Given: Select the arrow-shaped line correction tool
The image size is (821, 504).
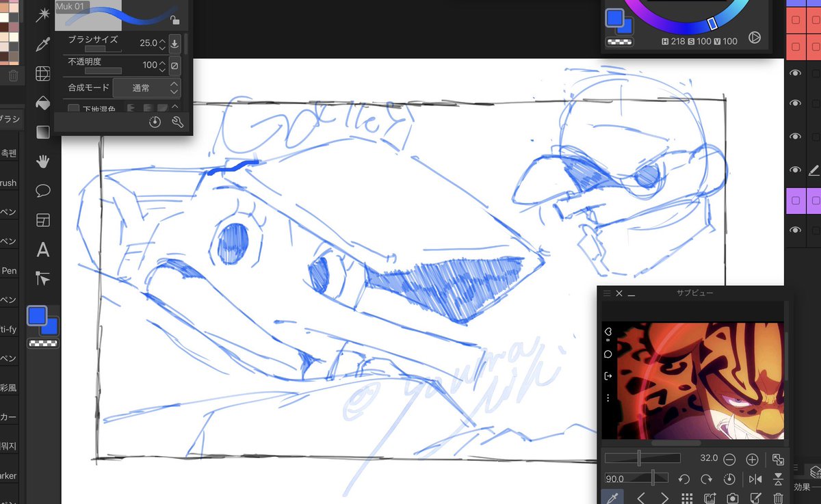Looking at the screenshot, I should coord(43,279).
